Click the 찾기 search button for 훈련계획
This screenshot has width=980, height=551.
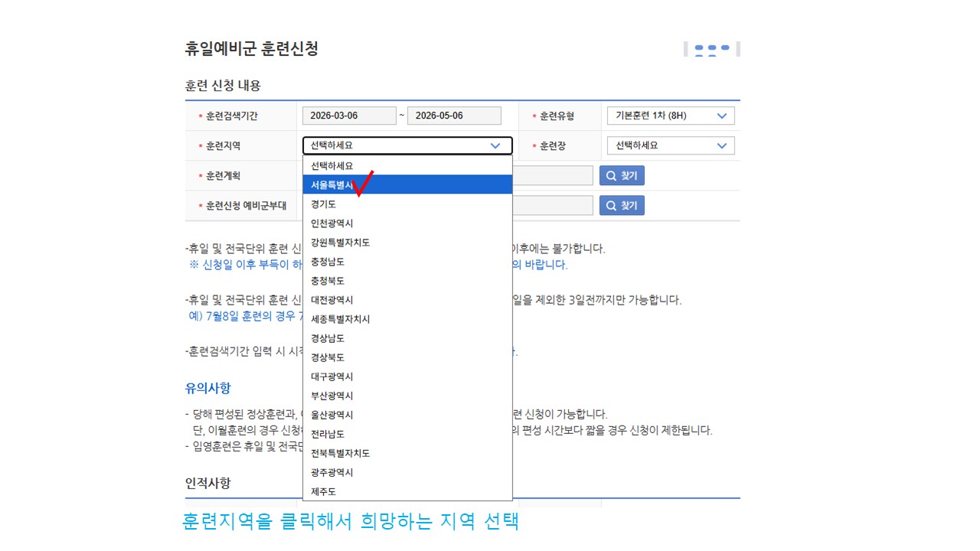click(x=622, y=176)
